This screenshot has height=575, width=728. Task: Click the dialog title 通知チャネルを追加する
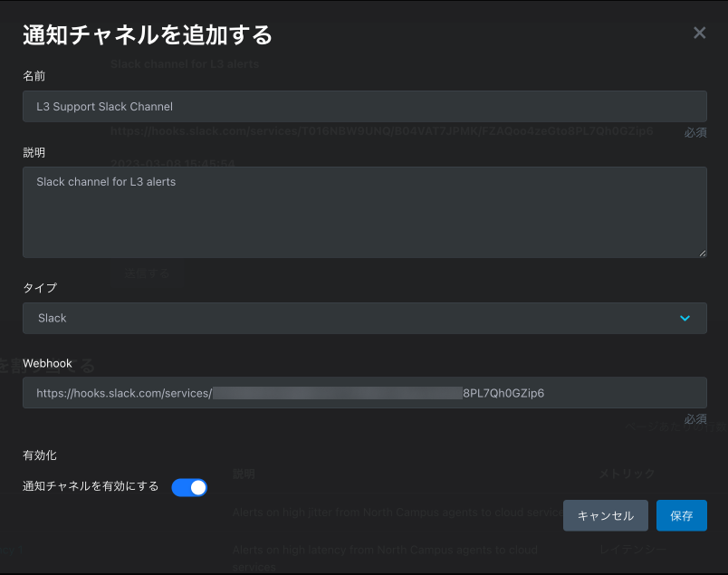click(148, 35)
